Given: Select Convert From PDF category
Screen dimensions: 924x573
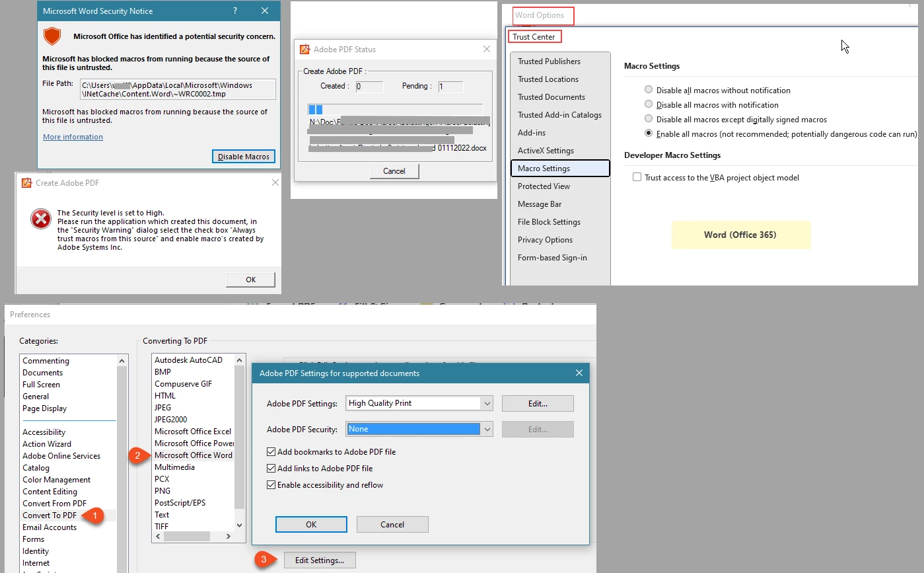Looking at the screenshot, I should (54, 504).
